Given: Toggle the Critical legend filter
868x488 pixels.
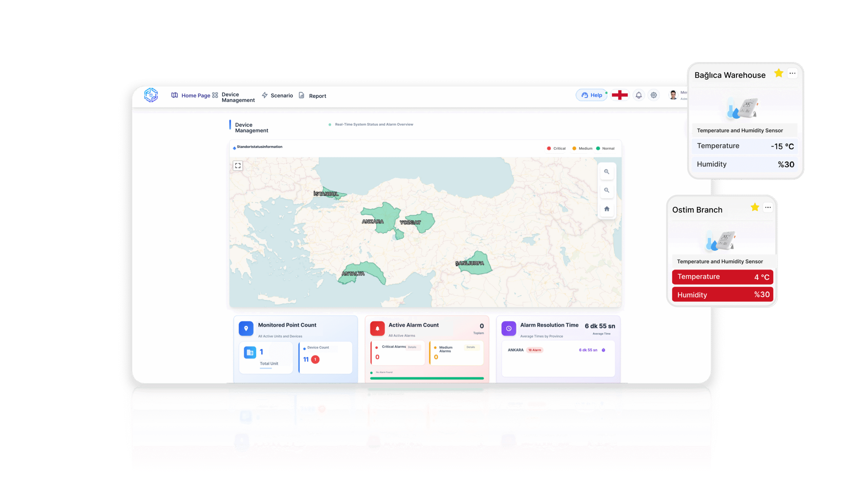Looking at the screenshot, I should 556,148.
